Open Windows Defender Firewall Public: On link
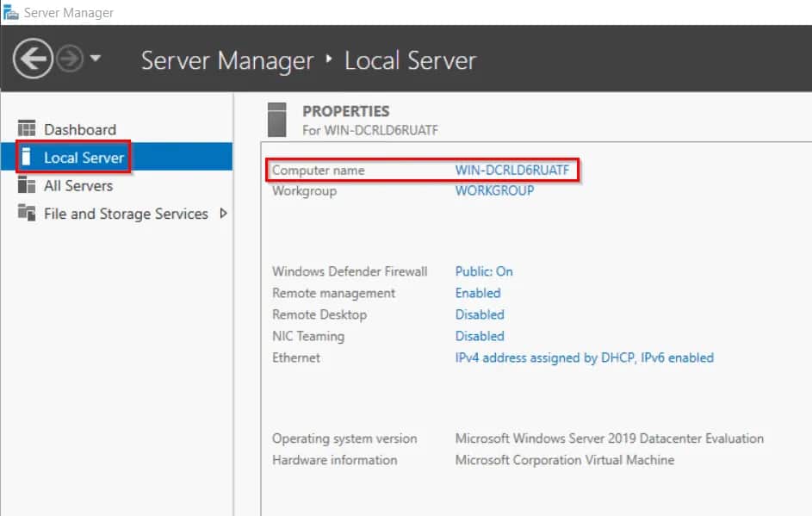This screenshot has width=812, height=516. [483, 271]
